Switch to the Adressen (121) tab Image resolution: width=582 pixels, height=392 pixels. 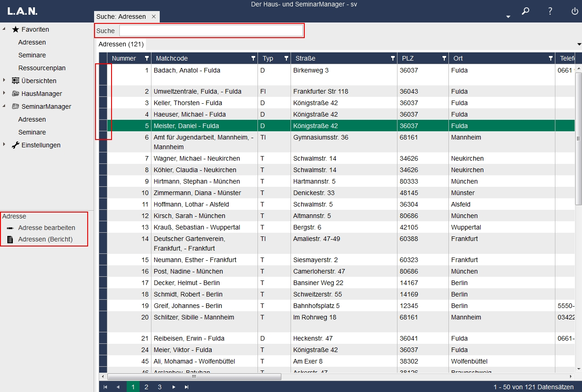[121, 45]
